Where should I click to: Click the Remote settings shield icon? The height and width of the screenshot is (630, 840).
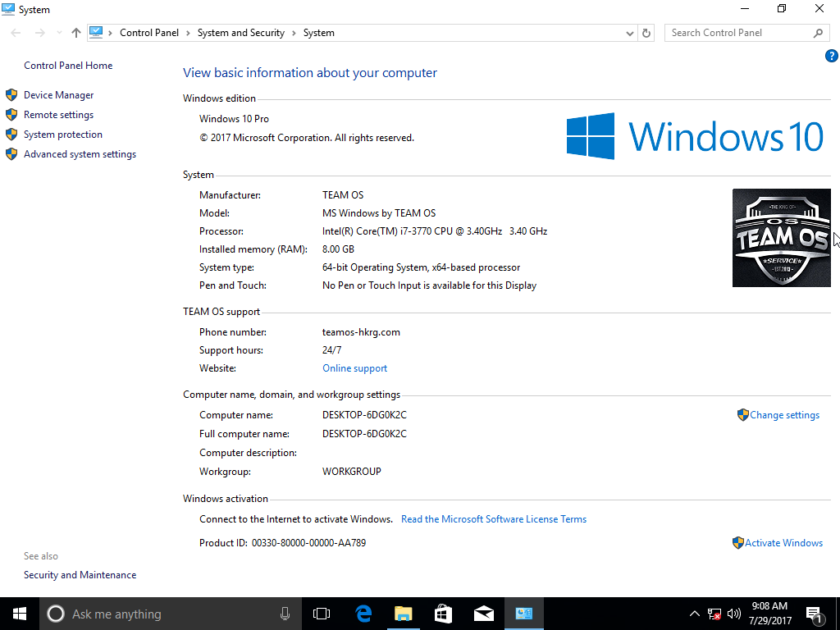click(x=11, y=115)
